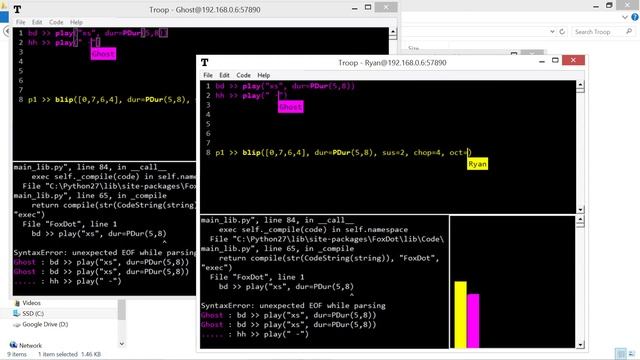Click the magenta Ghost character bar
Viewport: 640px width, 360px height.
click(473, 320)
